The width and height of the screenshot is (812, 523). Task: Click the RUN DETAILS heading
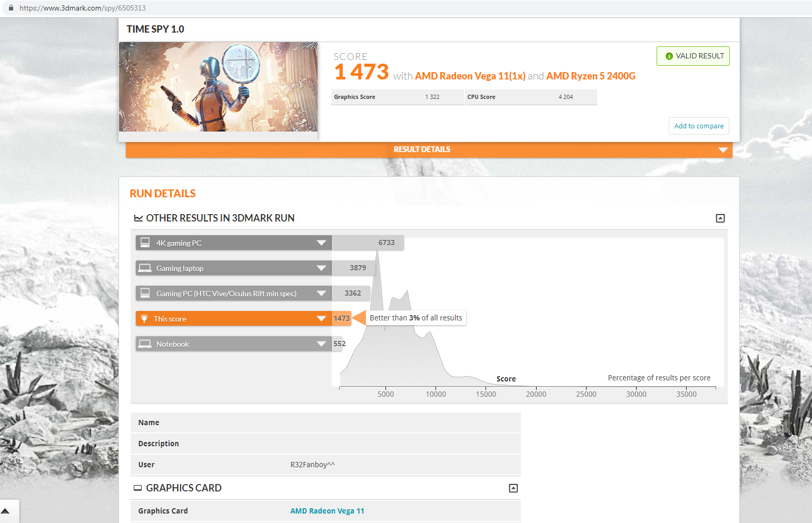[x=163, y=194]
